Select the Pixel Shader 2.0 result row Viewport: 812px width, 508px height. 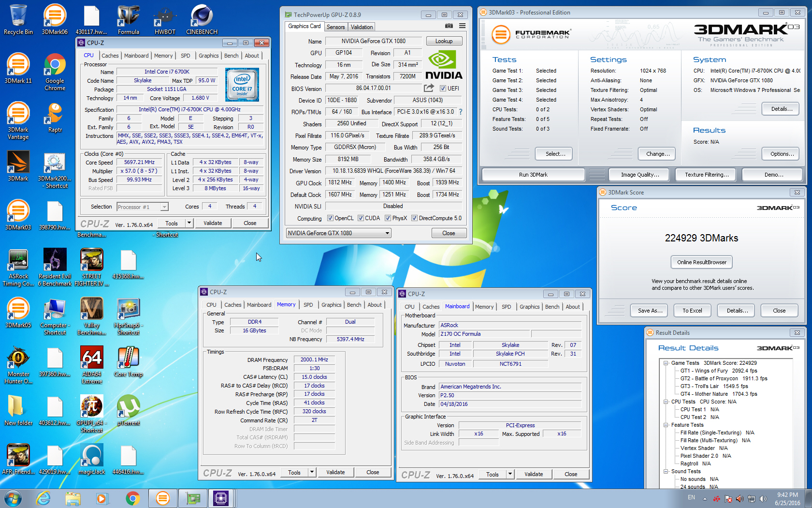(x=705, y=456)
